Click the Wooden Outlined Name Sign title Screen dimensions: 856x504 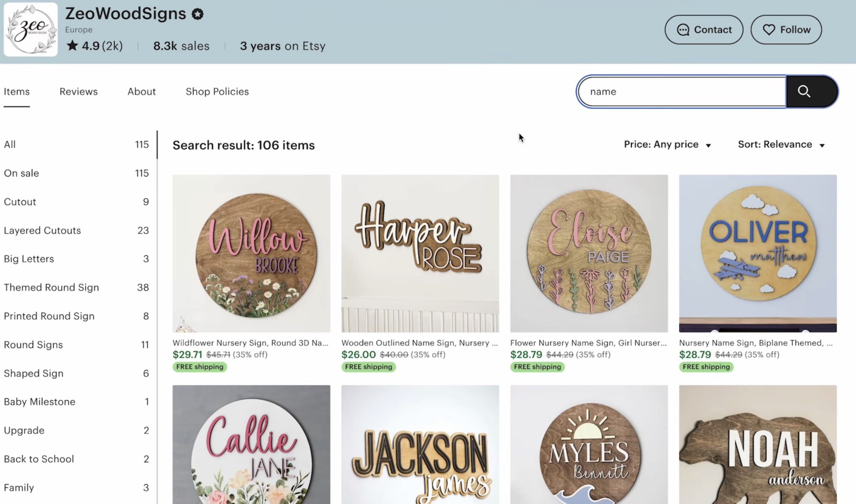pos(419,343)
